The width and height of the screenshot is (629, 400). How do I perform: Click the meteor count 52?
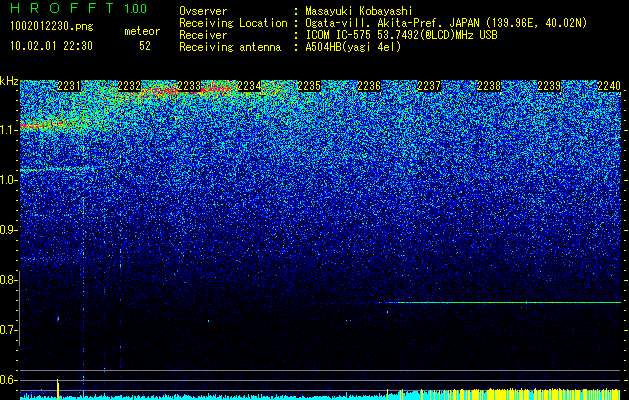[145, 46]
